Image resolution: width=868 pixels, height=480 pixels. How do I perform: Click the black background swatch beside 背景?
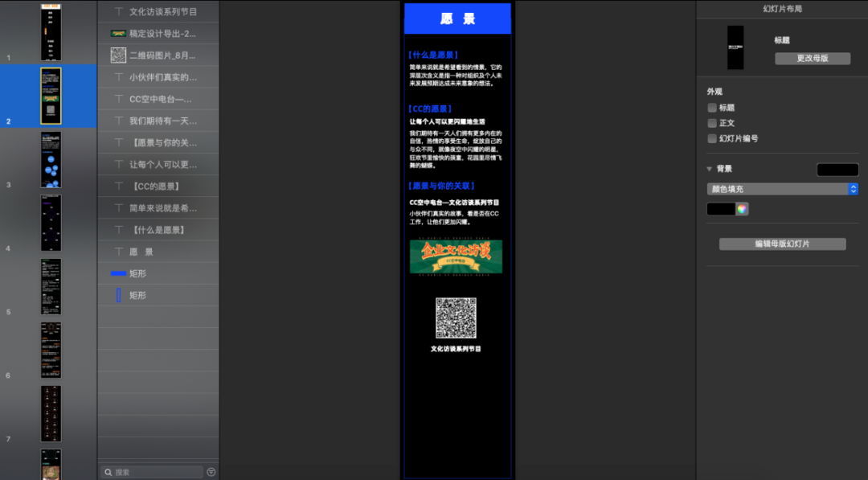click(x=837, y=170)
